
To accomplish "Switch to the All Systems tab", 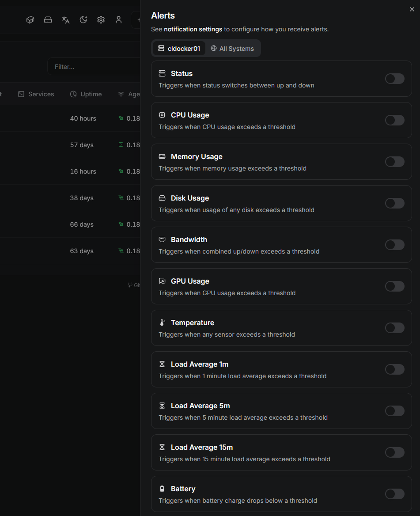I will pyautogui.click(x=232, y=49).
